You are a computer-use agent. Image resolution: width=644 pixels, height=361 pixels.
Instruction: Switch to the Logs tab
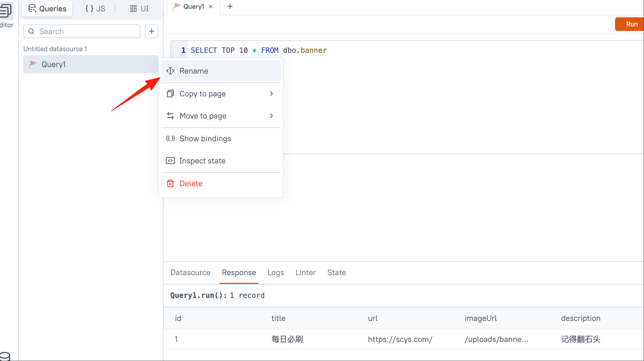pos(276,272)
